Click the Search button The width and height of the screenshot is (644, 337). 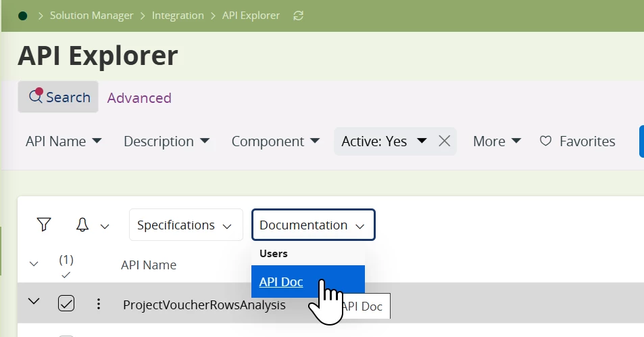coord(58,97)
